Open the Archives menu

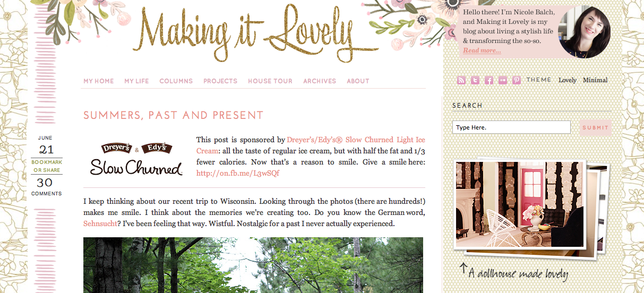pyautogui.click(x=320, y=81)
